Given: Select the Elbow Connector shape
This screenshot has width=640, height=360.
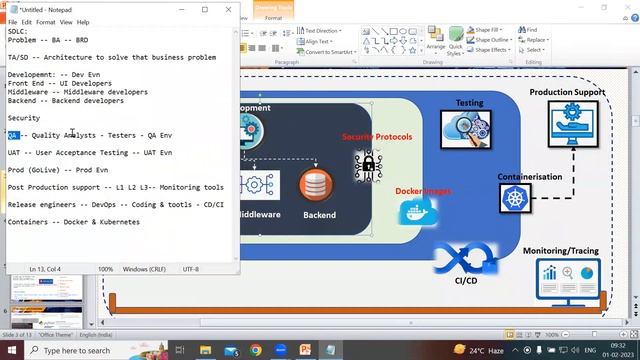Looking at the screenshot, I should pyautogui.click(x=375, y=41).
